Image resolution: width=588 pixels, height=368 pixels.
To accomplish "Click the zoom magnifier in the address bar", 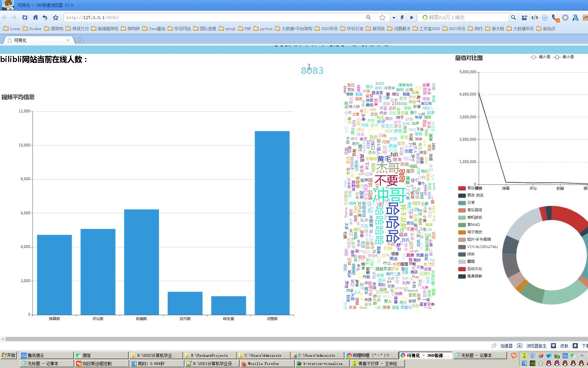I will 369,17.
